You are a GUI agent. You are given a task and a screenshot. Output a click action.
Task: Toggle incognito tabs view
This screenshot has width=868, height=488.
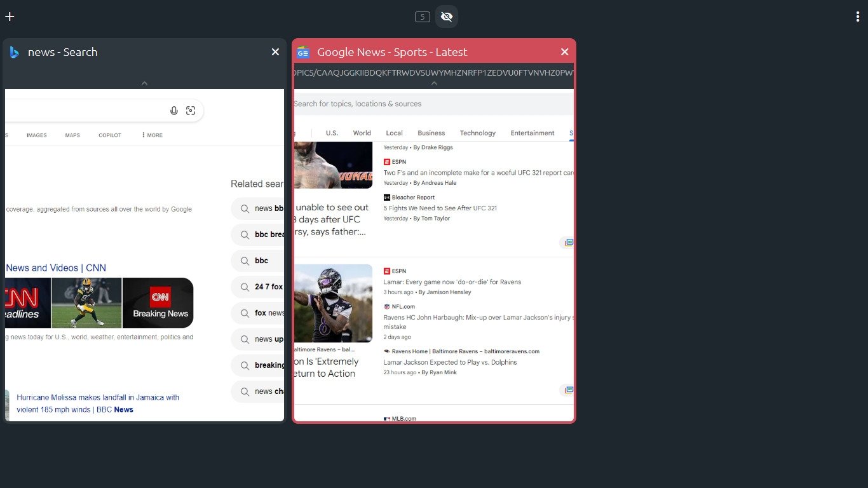point(447,17)
